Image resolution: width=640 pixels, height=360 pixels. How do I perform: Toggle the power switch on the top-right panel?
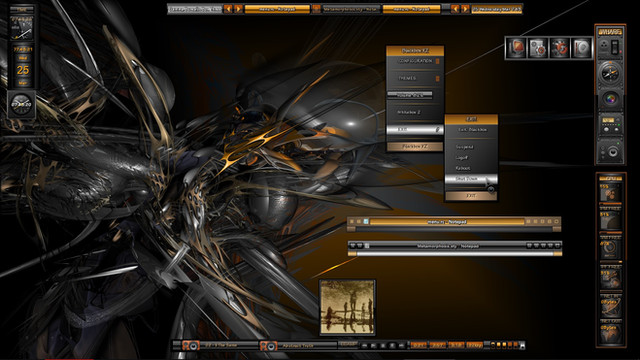615,46
